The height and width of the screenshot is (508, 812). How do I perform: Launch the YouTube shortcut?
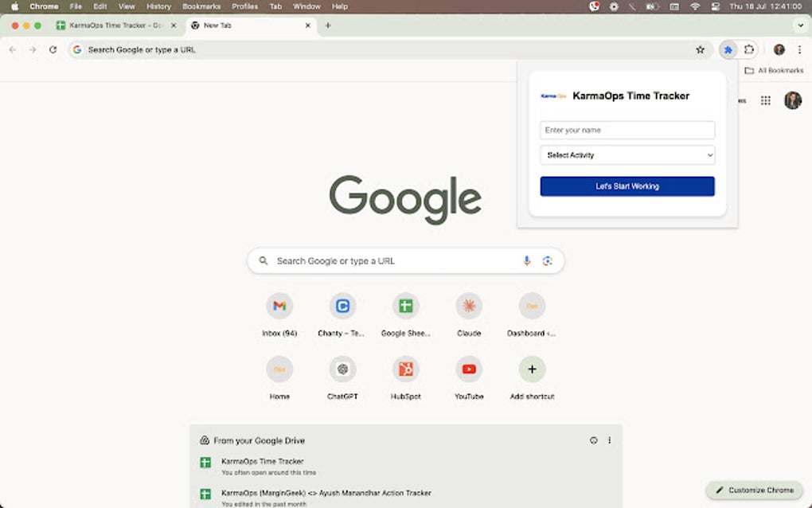pyautogui.click(x=468, y=369)
